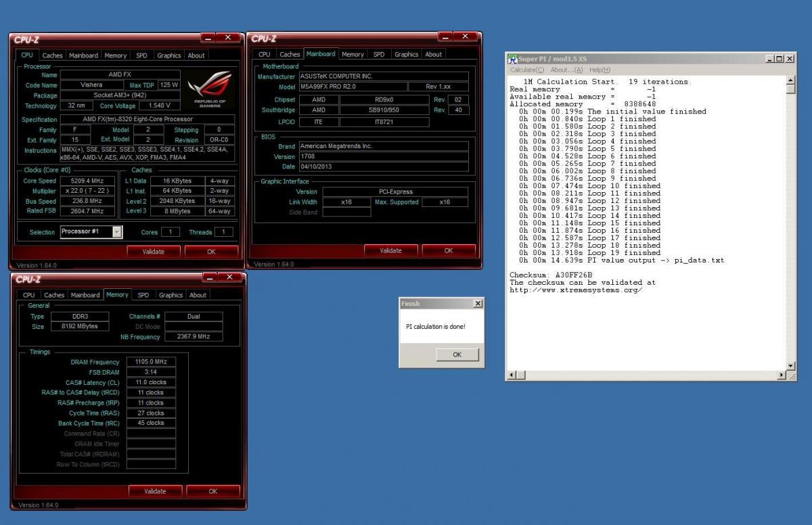Click Southbridge model SB910/950
Viewport: 812px width, 525px height.
tap(384, 110)
